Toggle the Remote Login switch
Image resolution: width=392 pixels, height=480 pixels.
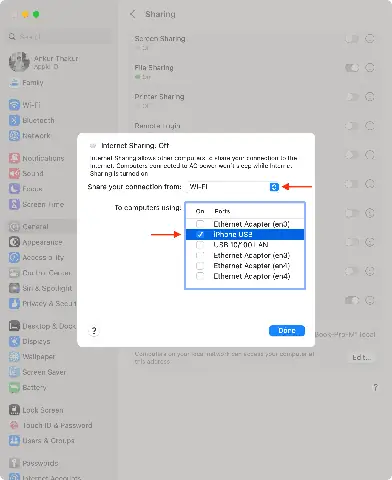click(352, 126)
